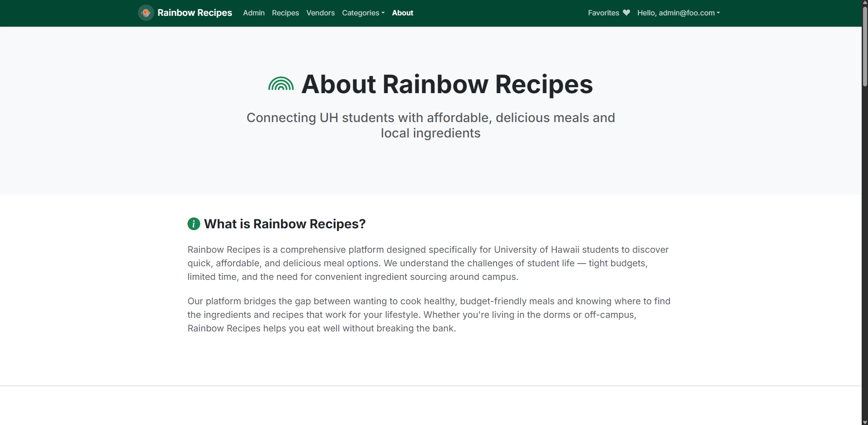This screenshot has width=868, height=425.
Task: Expand the Hello, admin@foo.com account dropdown
Action: [x=678, y=13]
